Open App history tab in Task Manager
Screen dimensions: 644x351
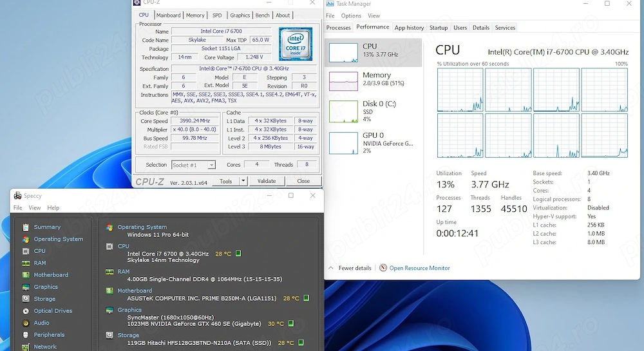(409, 28)
